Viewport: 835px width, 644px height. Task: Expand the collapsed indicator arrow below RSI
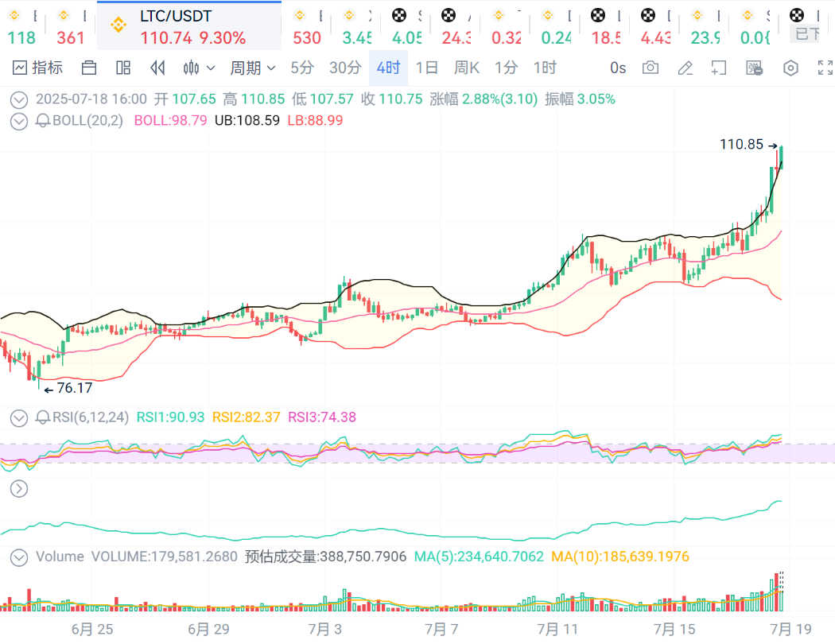pos(19,489)
